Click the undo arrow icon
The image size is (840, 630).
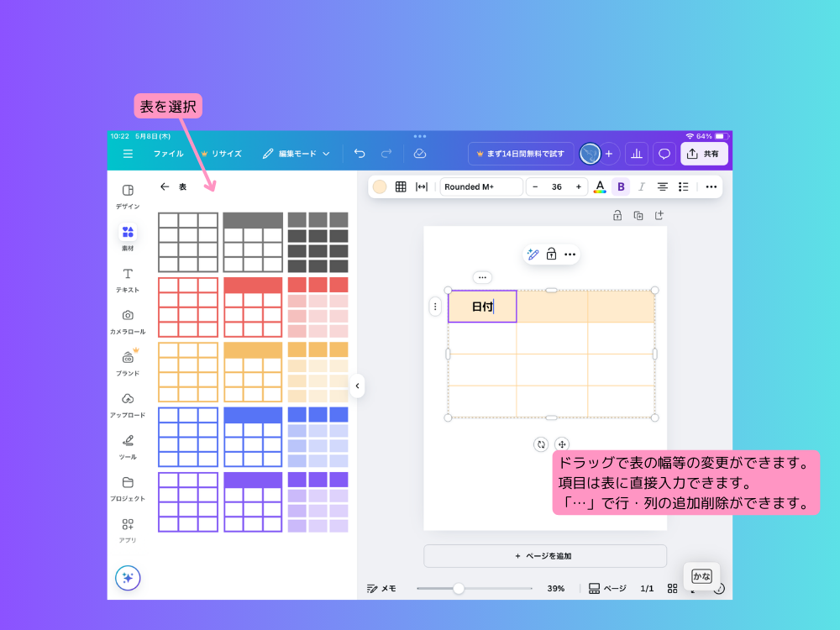point(360,154)
